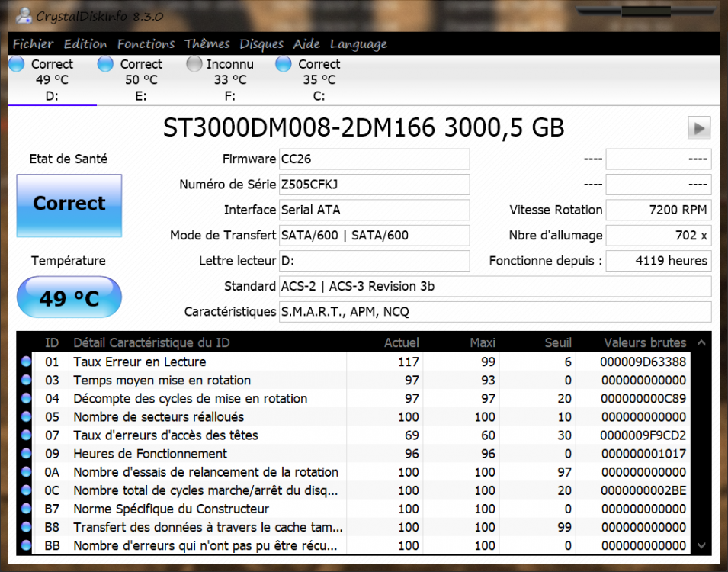Open the Thèmes menu
Viewport: 728px width, 572px height.
coord(207,44)
